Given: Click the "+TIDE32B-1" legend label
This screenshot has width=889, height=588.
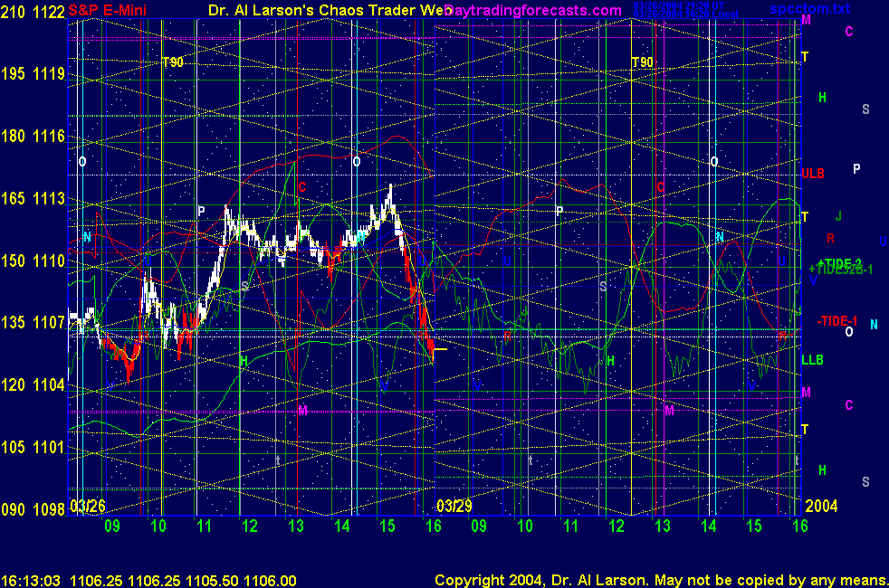Looking at the screenshot, I should click(841, 270).
